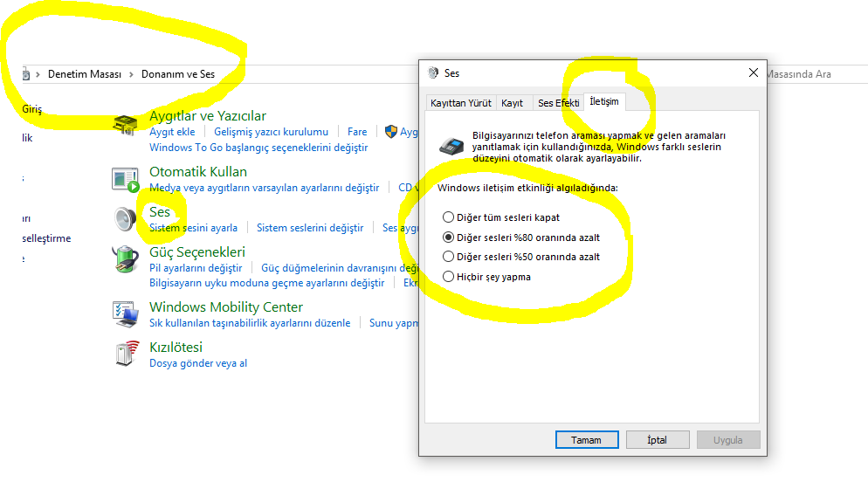Switch to the Ses Efekti tab
This screenshot has height=482, width=868.
pyautogui.click(x=559, y=103)
